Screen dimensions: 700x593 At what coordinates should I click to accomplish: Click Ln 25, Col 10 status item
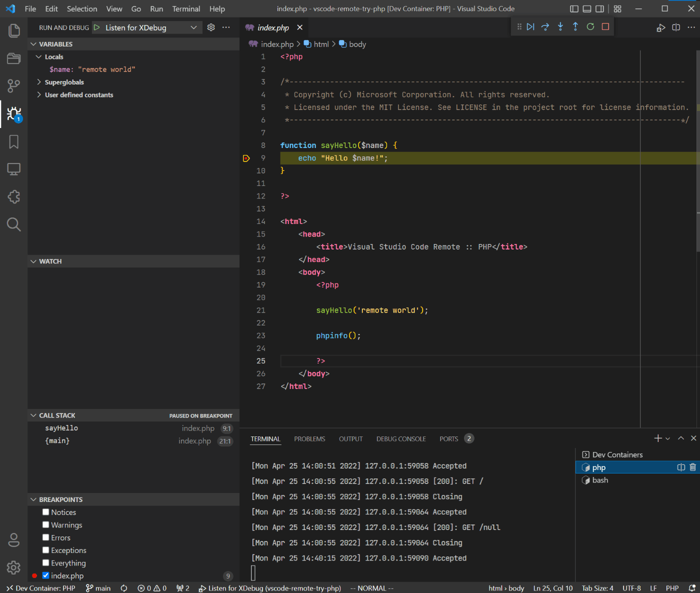coord(553,588)
